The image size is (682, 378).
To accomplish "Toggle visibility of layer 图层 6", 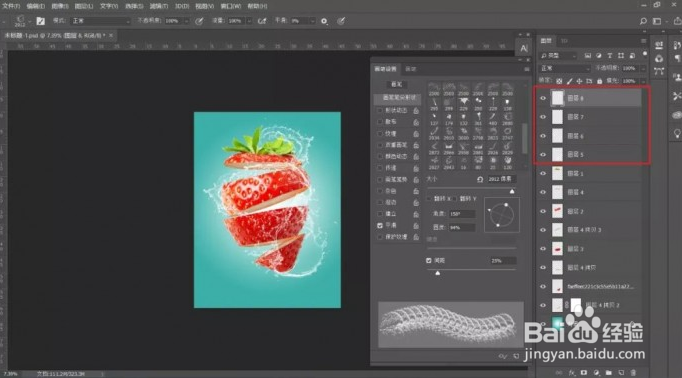I will [x=543, y=136].
